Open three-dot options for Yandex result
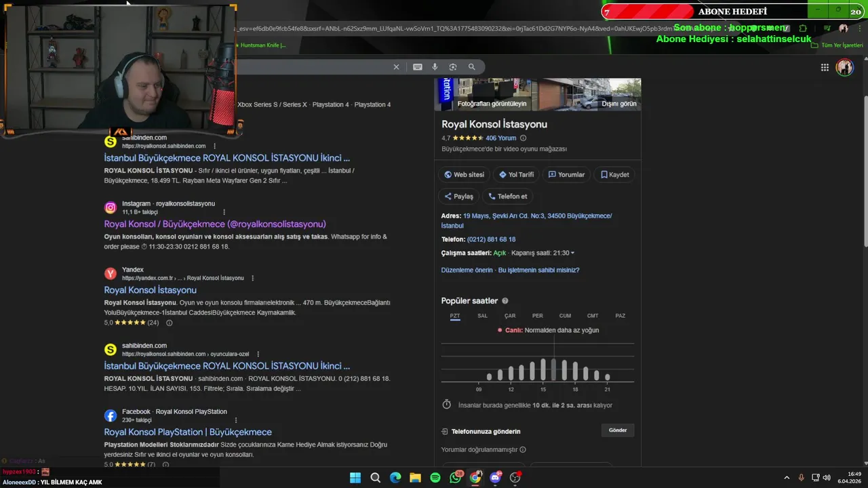Image resolution: width=868 pixels, height=488 pixels. (x=252, y=278)
